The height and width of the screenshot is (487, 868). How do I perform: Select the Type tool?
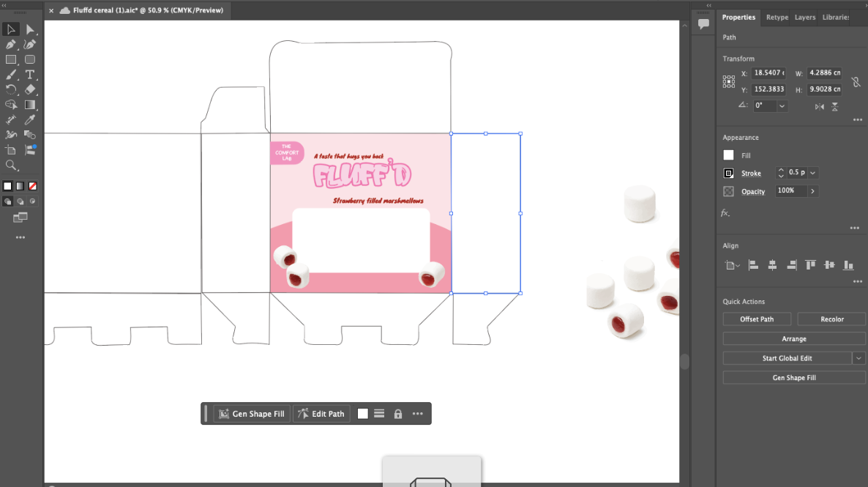pyautogui.click(x=30, y=74)
